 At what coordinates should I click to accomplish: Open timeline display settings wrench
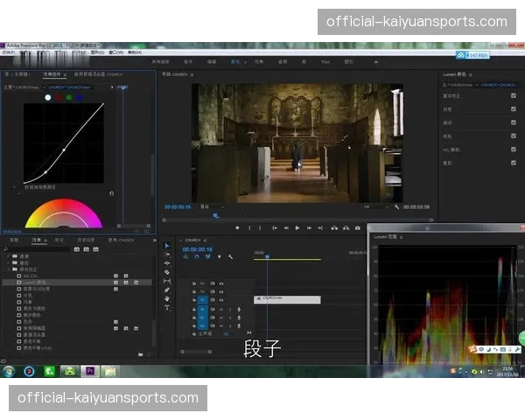pyautogui.click(x=230, y=257)
